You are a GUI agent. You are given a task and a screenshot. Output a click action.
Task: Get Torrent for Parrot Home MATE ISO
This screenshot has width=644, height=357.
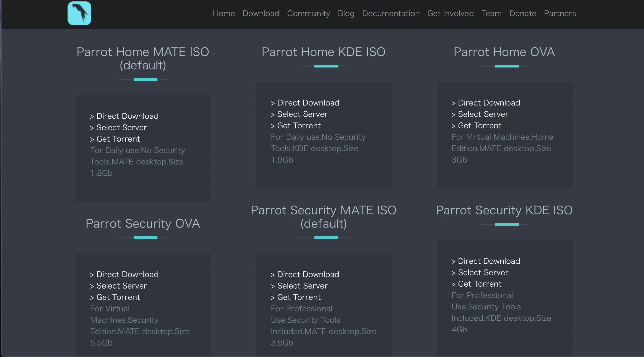pyautogui.click(x=118, y=139)
